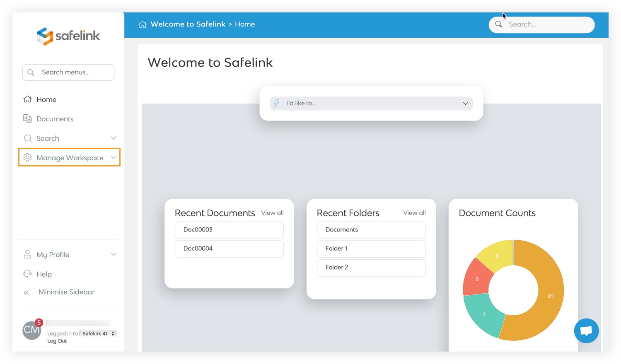Click the My Profile person icon
The height and width of the screenshot is (364, 621).
(28, 255)
